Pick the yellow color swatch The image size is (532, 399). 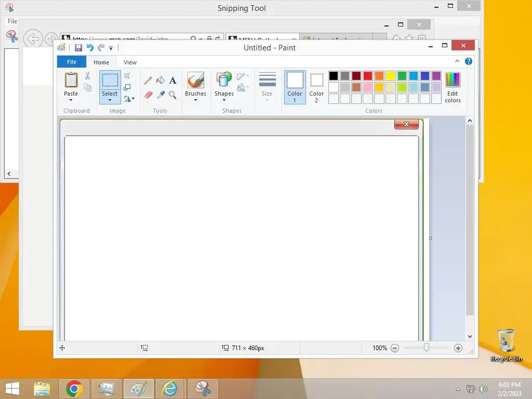(391, 76)
